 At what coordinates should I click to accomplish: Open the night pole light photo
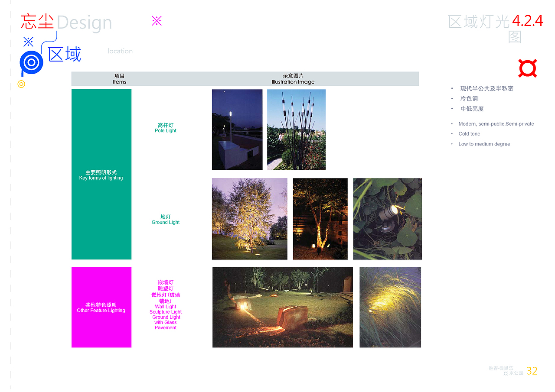click(x=237, y=130)
